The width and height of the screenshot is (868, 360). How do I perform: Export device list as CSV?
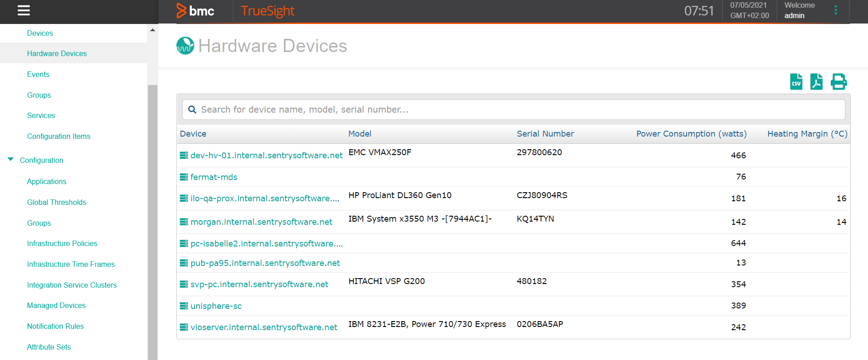(x=796, y=82)
